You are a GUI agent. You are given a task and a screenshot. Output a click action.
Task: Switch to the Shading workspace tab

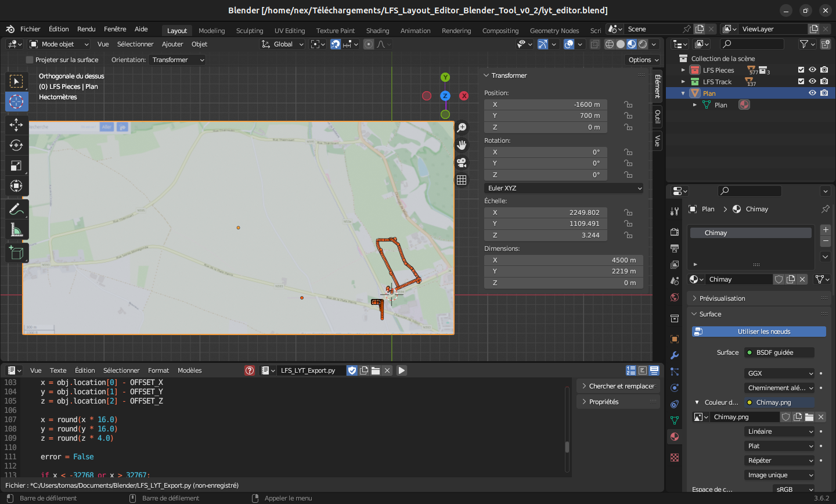click(x=377, y=31)
